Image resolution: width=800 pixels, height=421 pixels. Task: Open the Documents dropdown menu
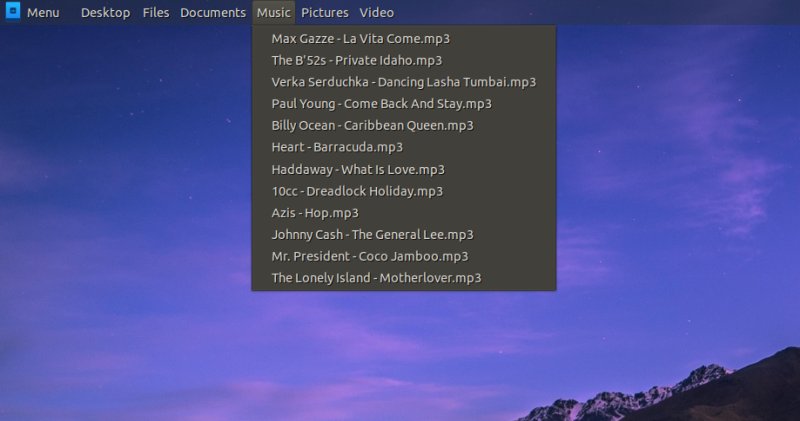tap(213, 13)
